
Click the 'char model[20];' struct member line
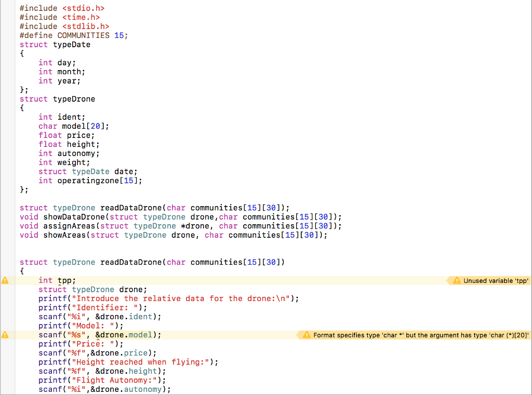[x=73, y=126]
